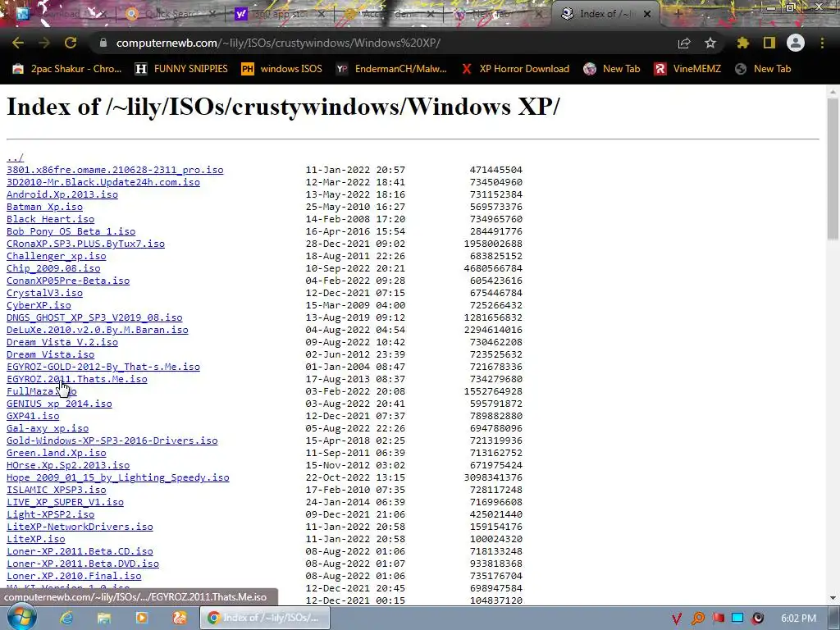Switch to the Quick Search tab
This screenshot has width=840, height=630.
(x=171, y=14)
